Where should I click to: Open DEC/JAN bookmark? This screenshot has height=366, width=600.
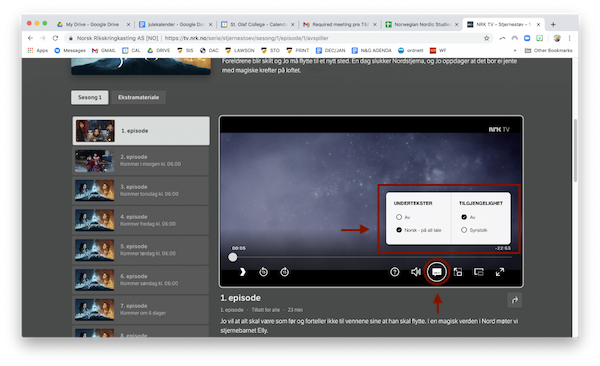coord(331,50)
